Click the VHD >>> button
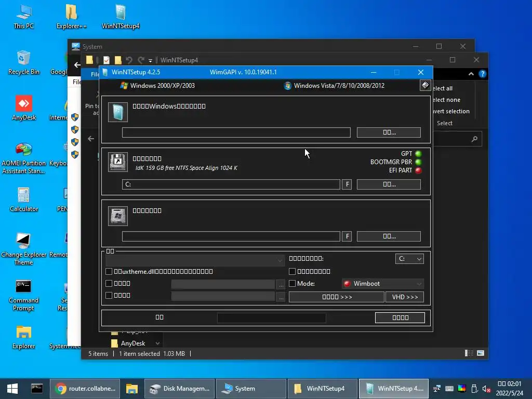Screen dimensions: 532x399 click(x=405, y=297)
